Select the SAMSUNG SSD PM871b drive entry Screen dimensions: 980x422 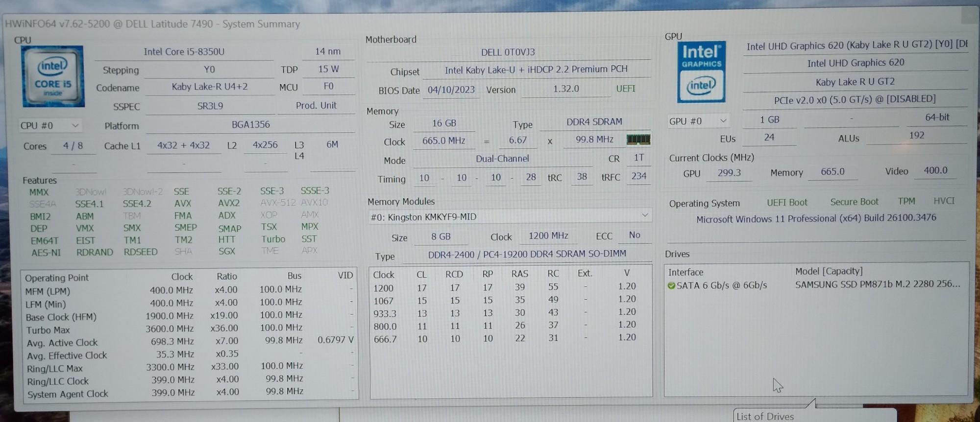pyautogui.click(x=814, y=285)
